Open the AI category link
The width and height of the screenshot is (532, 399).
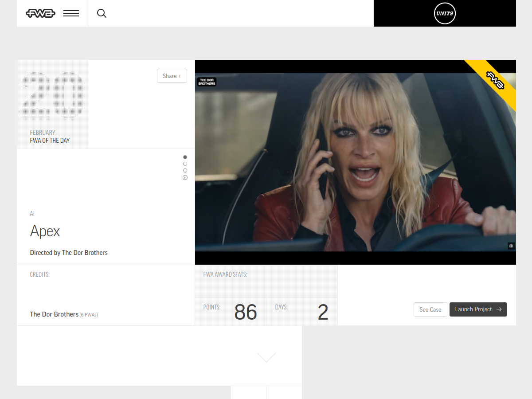point(32,214)
